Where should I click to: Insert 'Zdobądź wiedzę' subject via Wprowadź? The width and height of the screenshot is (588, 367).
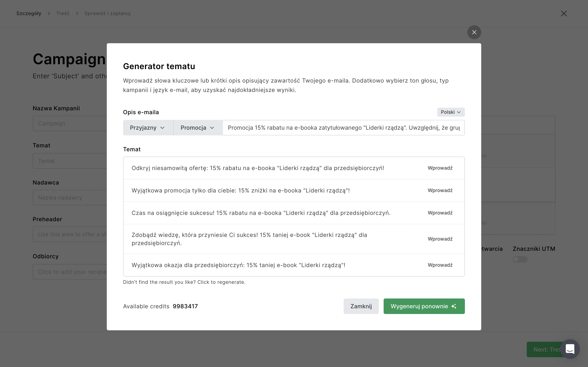[440, 239]
